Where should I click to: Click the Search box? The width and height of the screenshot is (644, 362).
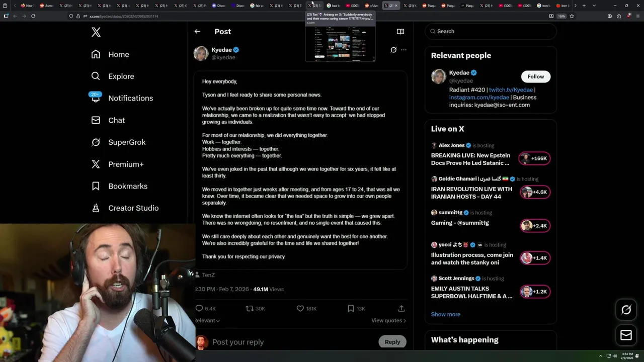tap(491, 31)
